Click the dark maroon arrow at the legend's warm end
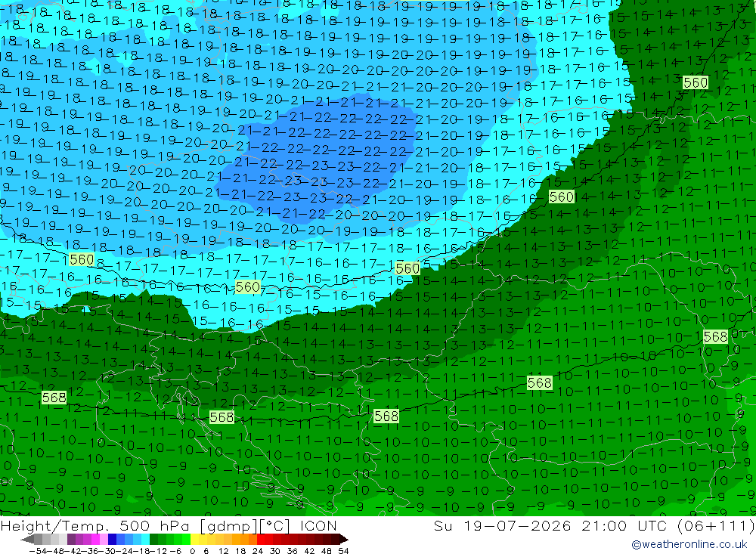This screenshot has height=554, width=756. tap(344, 539)
